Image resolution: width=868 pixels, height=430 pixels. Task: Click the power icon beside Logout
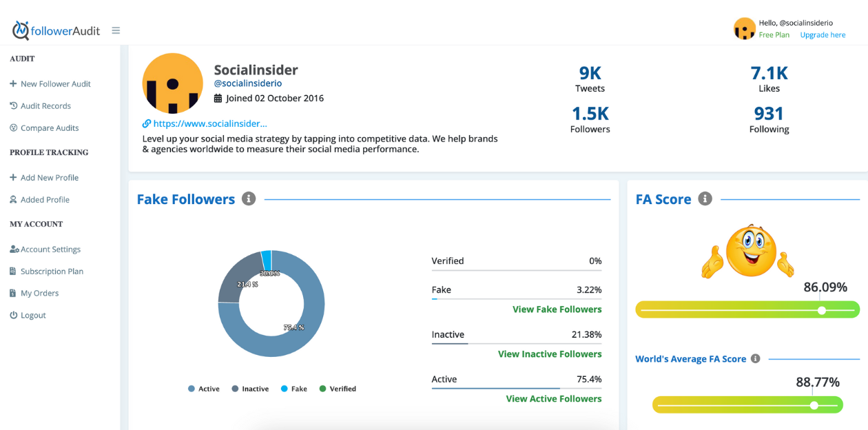pyautogui.click(x=13, y=315)
